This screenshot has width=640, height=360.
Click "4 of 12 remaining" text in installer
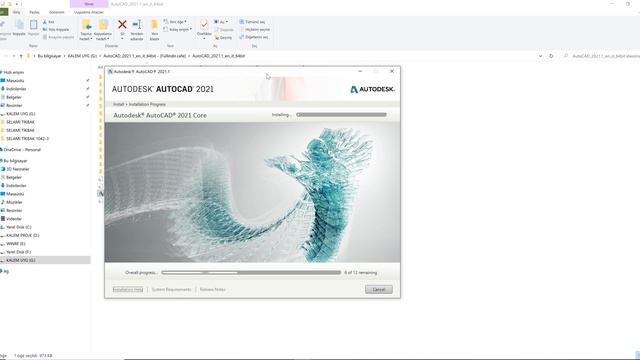tap(360, 273)
